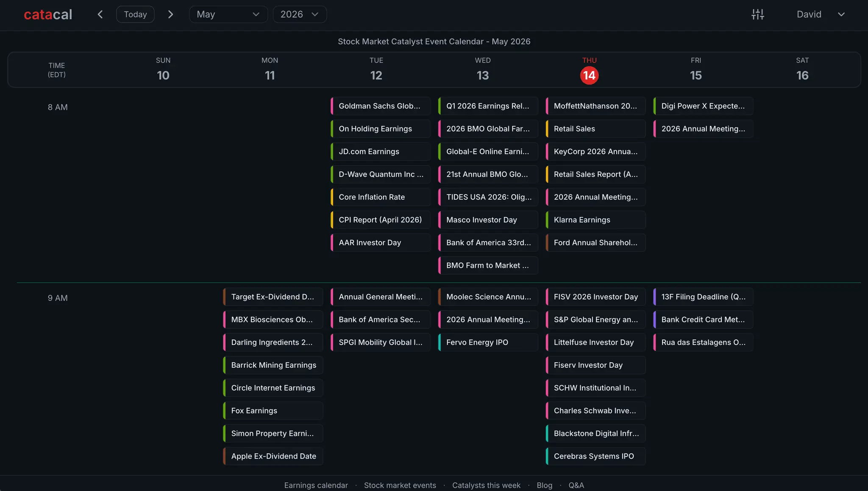The width and height of the screenshot is (868, 491).
Task: Open Littelfuse Investor Day event
Action: 596,342
